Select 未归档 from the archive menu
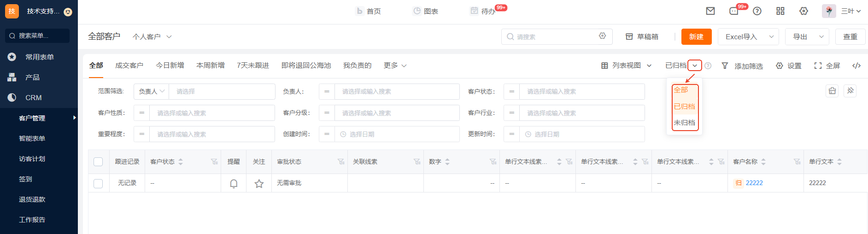Image resolution: width=868 pixels, height=234 pixels. pyautogui.click(x=684, y=122)
